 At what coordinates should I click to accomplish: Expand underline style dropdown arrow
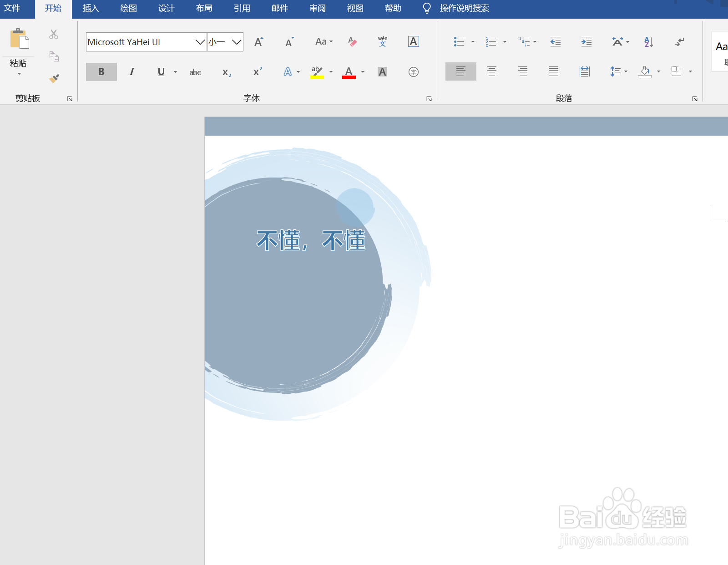click(x=175, y=72)
